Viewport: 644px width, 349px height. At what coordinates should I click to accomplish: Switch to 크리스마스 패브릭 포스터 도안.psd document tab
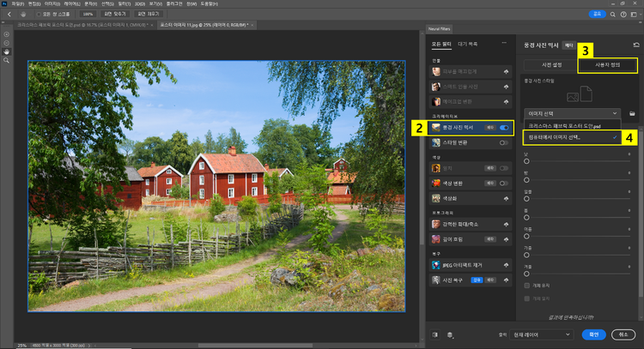[x=82, y=25]
